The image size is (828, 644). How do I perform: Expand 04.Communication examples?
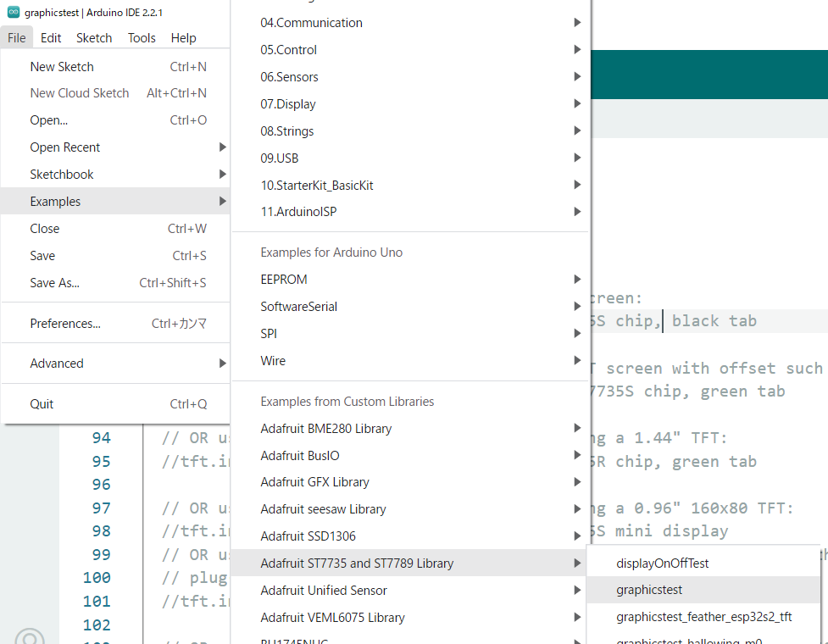pyautogui.click(x=410, y=23)
